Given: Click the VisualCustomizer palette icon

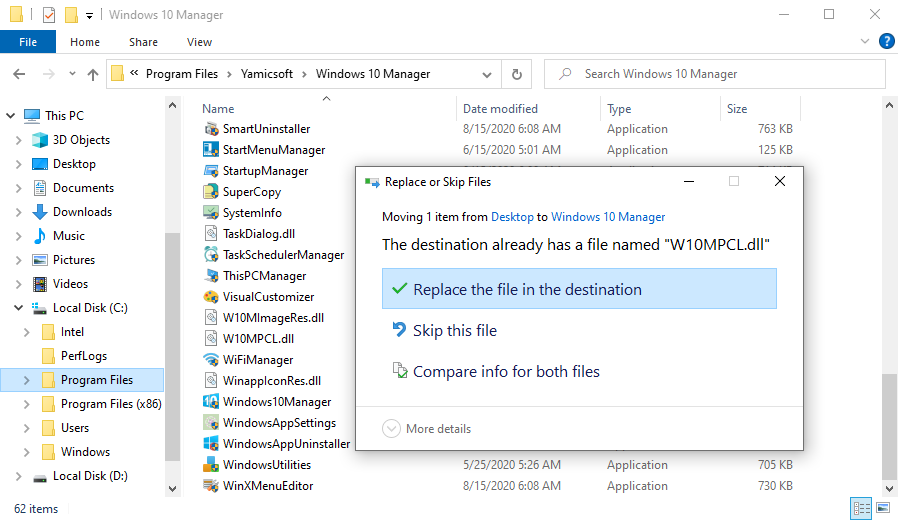Looking at the screenshot, I should 211,297.
